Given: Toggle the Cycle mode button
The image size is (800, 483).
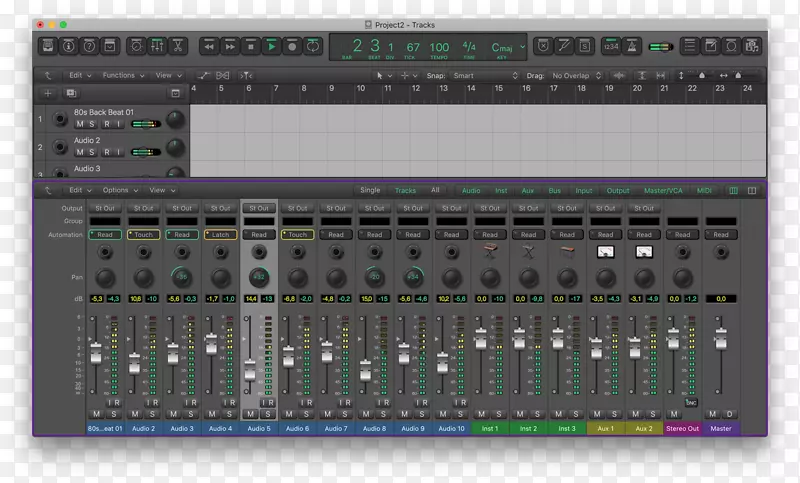Looking at the screenshot, I should 314,46.
